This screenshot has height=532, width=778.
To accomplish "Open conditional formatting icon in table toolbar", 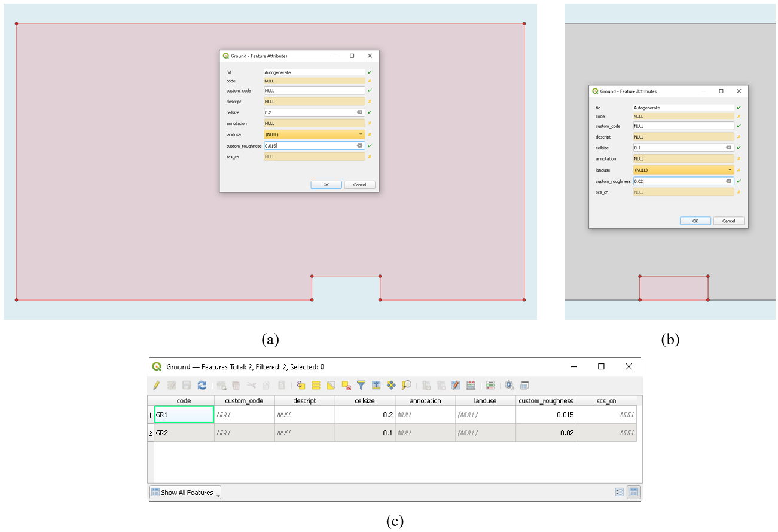I will pyautogui.click(x=490, y=386).
